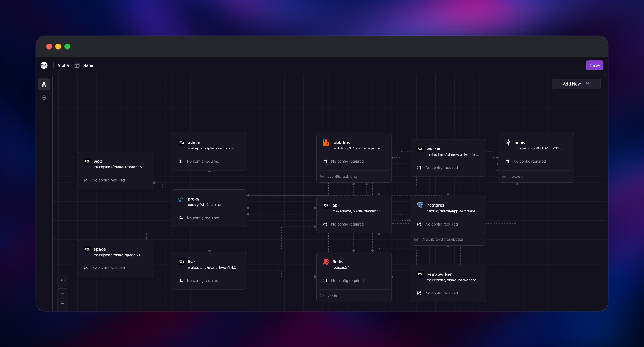Click the live service icon
The image size is (644, 347).
(181, 261)
